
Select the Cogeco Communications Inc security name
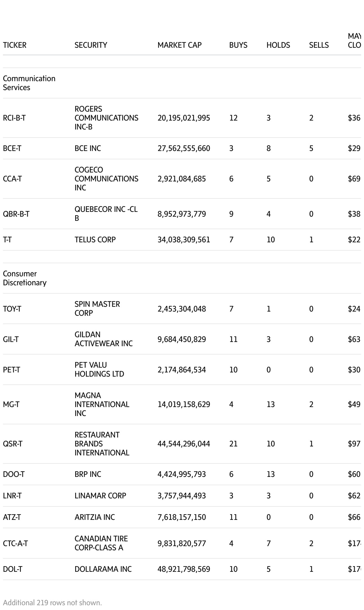click(x=106, y=179)
